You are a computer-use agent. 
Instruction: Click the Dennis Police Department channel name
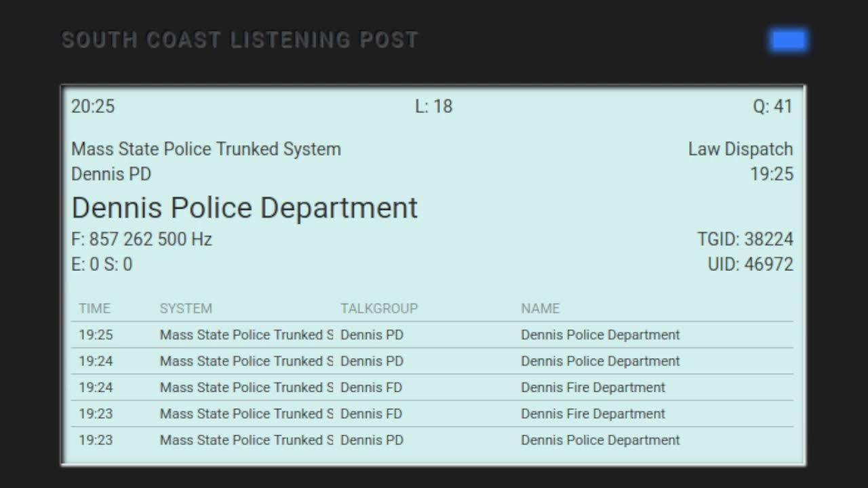click(x=245, y=207)
